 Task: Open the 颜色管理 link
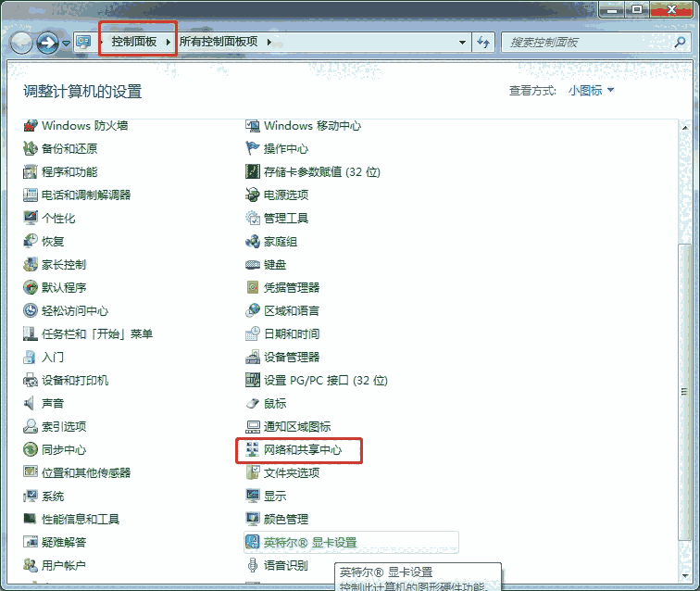[x=286, y=519]
